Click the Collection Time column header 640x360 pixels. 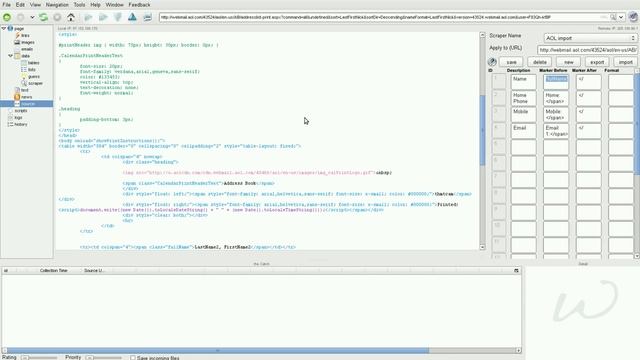pyautogui.click(x=53, y=271)
